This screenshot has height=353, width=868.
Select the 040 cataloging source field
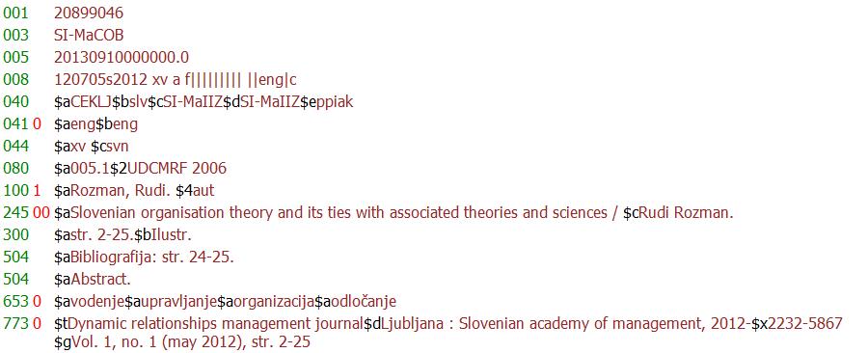[203, 102]
